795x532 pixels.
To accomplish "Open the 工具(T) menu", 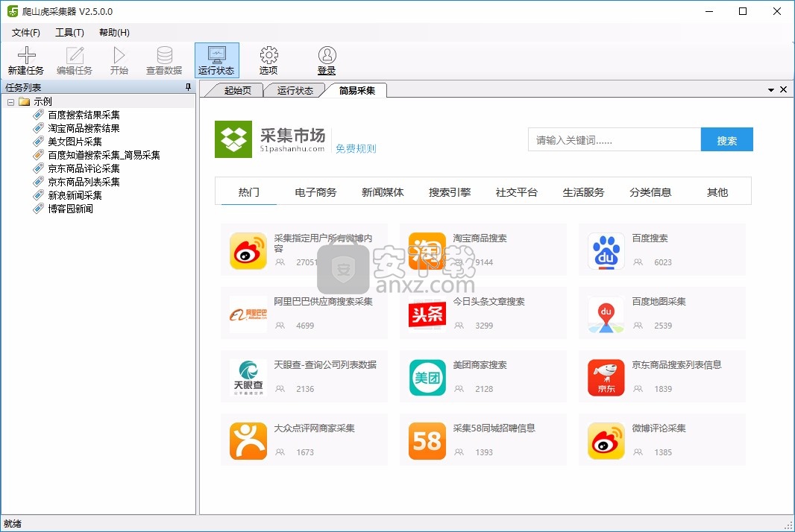I will click(69, 33).
